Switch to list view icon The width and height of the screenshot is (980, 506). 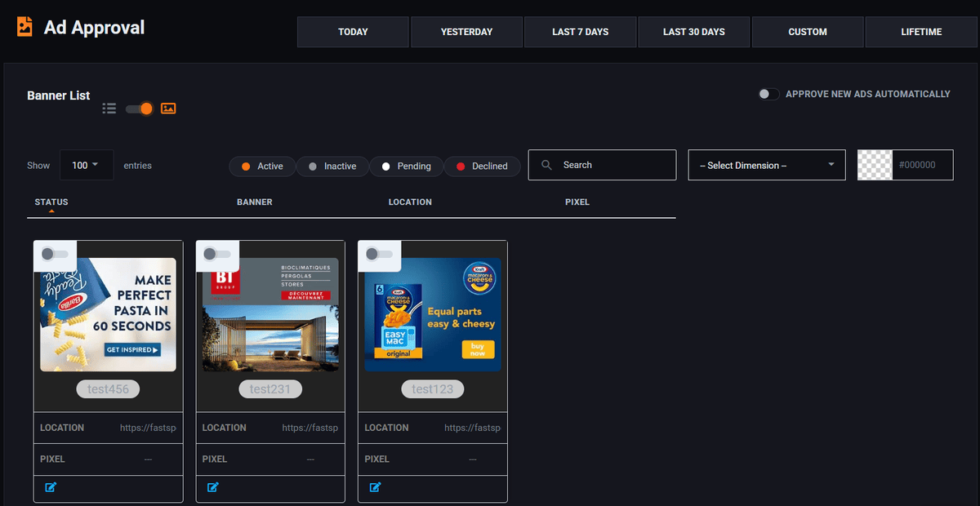pos(109,109)
